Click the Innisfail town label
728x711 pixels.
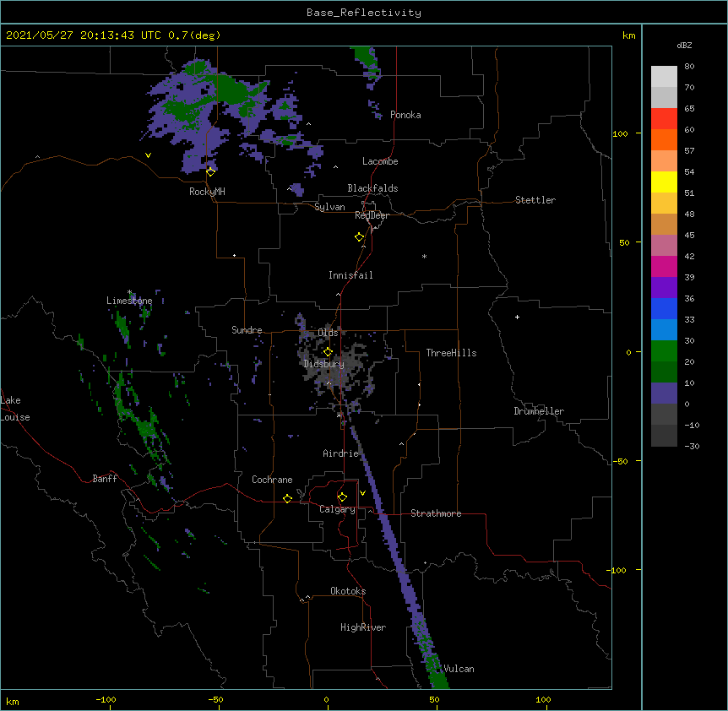coord(350,275)
